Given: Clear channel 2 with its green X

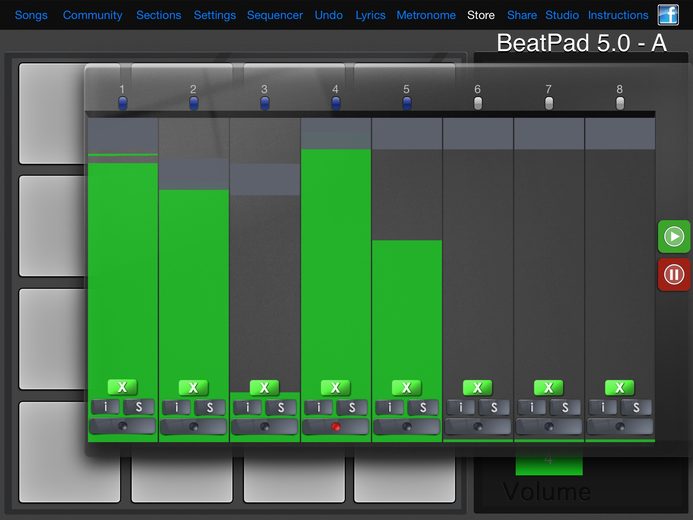Looking at the screenshot, I should pyautogui.click(x=194, y=387).
